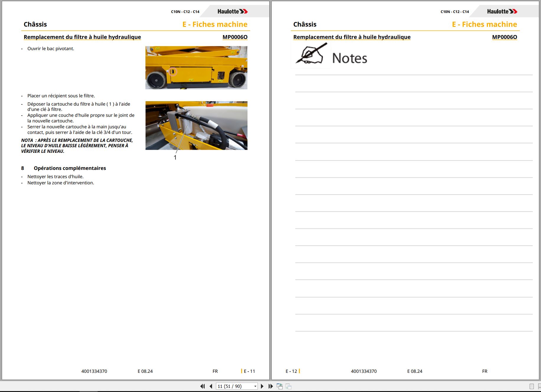Image resolution: width=541 pixels, height=392 pixels.
Task: Click document number 4001334370 on left page
Action: (94, 371)
